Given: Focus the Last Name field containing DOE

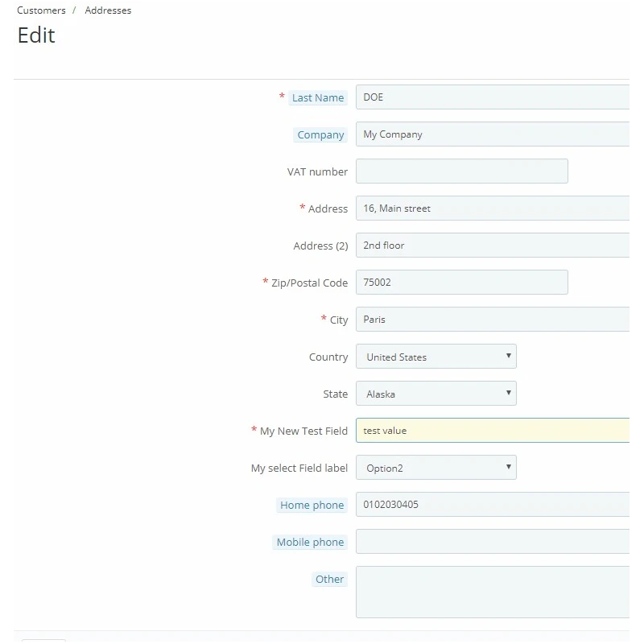Looking at the screenshot, I should [x=493, y=97].
